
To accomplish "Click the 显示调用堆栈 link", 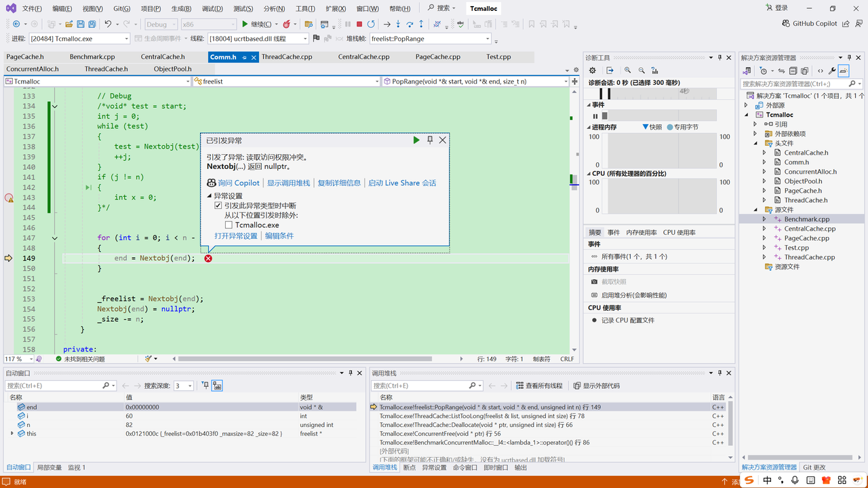I will point(288,183).
